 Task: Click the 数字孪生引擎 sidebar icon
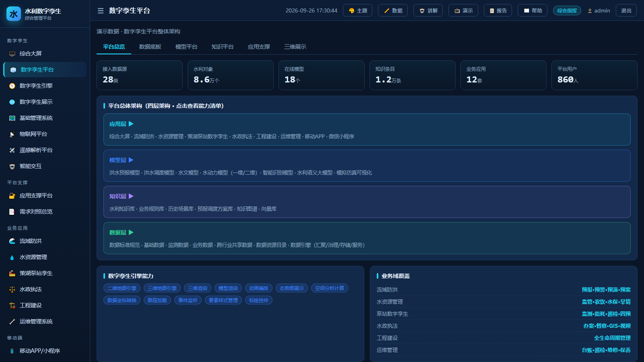[12, 86]
